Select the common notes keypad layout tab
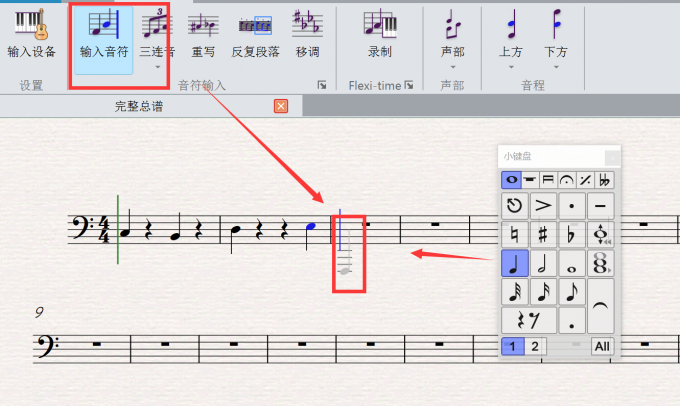Viewport: 680px width, 406px height. click(x=511, y=180)
